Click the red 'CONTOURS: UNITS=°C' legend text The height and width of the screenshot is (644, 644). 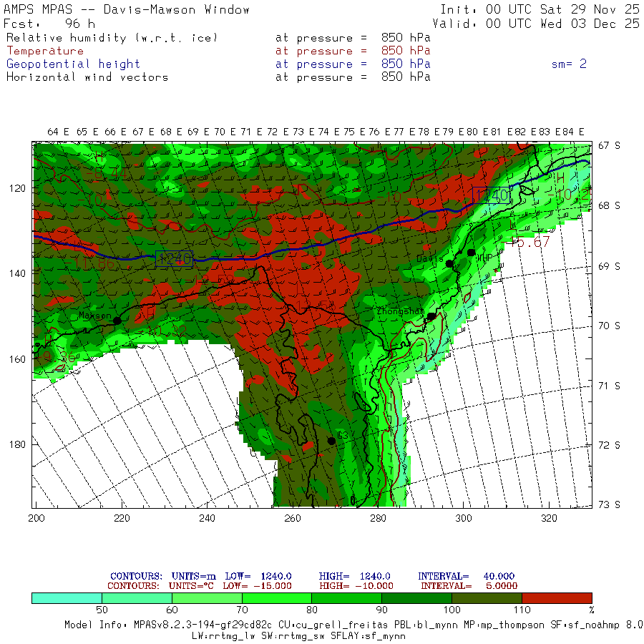point(160,586)
